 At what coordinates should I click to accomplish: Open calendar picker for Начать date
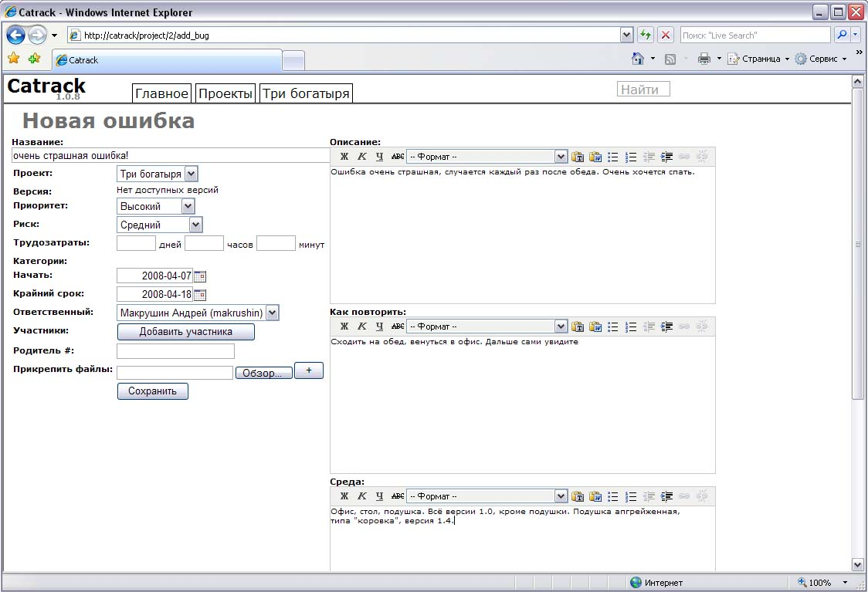click(x=200, y=276)
